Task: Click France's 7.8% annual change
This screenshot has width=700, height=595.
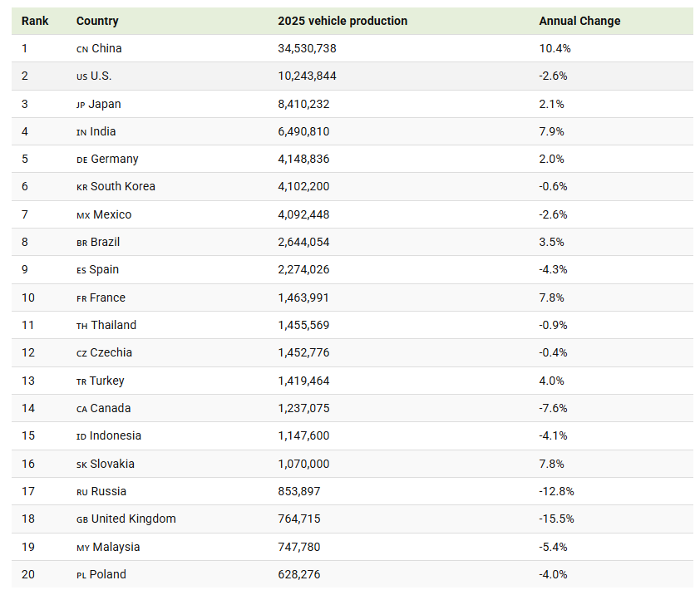Action: tap(551, 297)
